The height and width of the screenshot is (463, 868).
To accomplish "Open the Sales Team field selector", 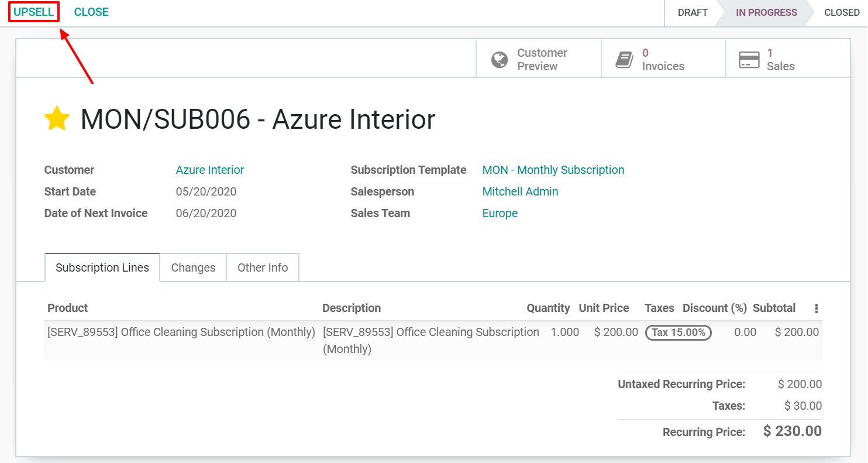I will pos(500,213).
